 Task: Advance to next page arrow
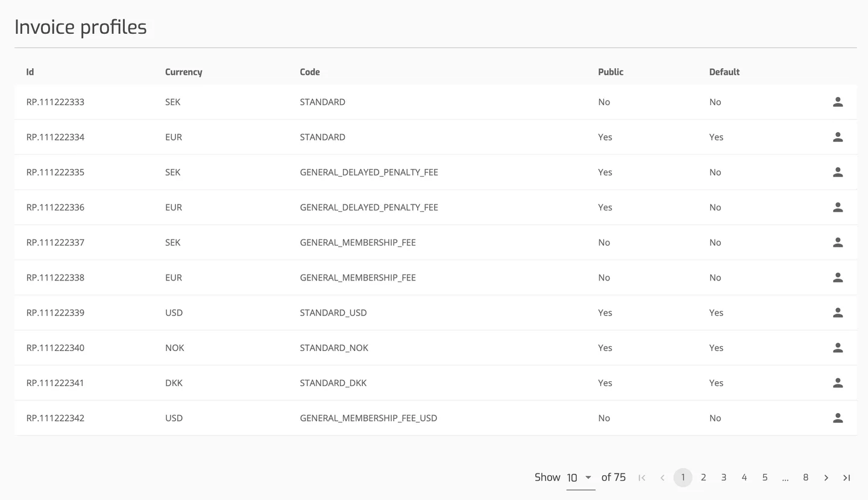tap(826, 478)
